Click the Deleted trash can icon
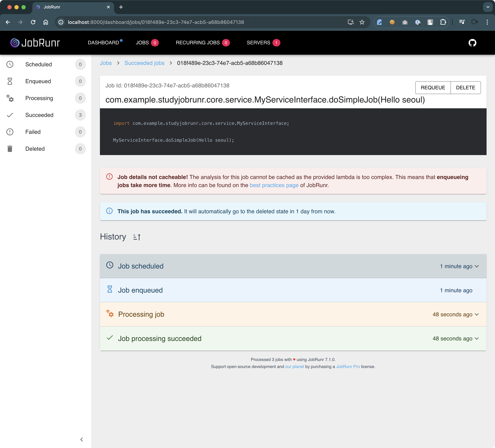Viewport: 495px width, 448px height. point(10,149)
